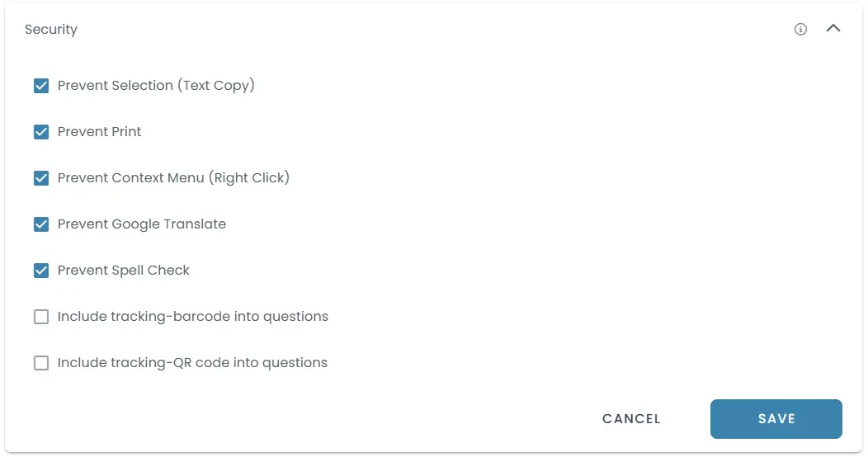Disable the Prevent Print checkbox
This screenshot has width=868, height=457.
(41, 132)
